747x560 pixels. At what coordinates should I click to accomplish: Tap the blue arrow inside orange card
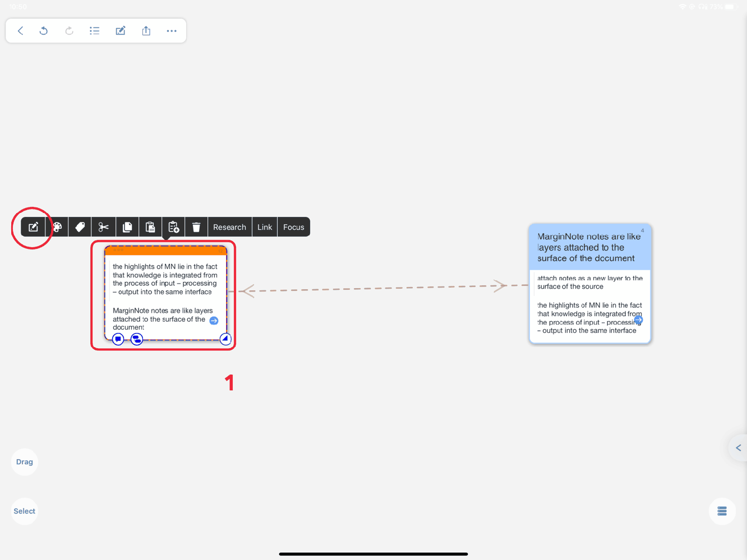click(x=214, y=321)
